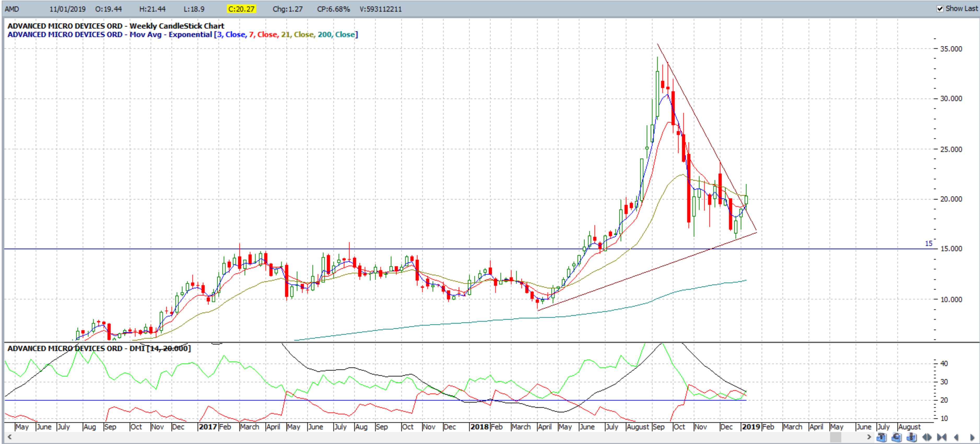The width and height of the screenshot is (980, 444).
Task: Click the 10.000 price axis label
Action: pos(951,300)
